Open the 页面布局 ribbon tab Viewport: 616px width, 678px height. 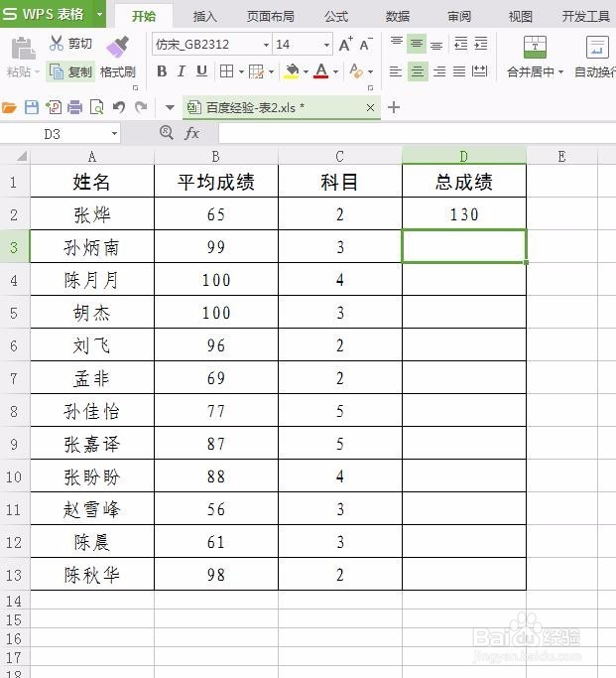tap(271, 17)
